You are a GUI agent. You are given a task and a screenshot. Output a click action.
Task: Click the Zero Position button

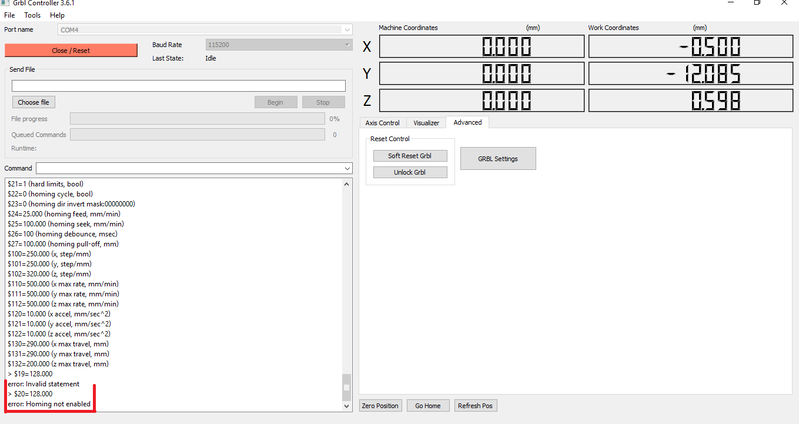380,406
